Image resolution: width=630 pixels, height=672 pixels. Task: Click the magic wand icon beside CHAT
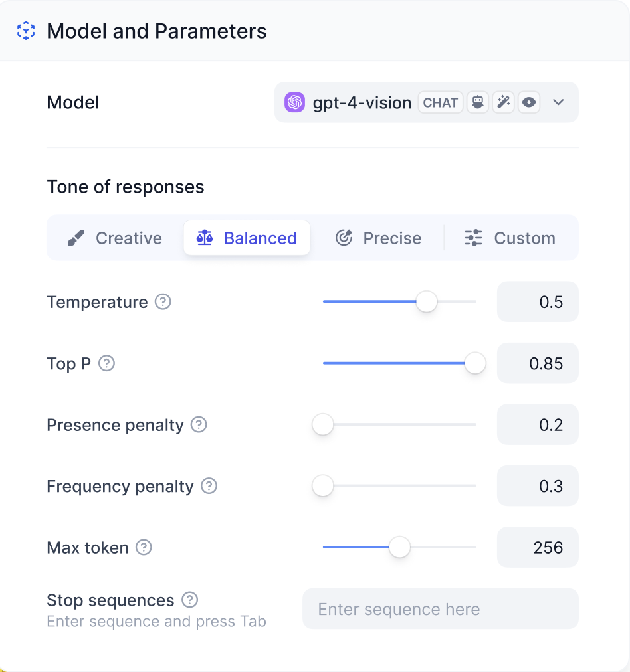click(x=503, y=102)
